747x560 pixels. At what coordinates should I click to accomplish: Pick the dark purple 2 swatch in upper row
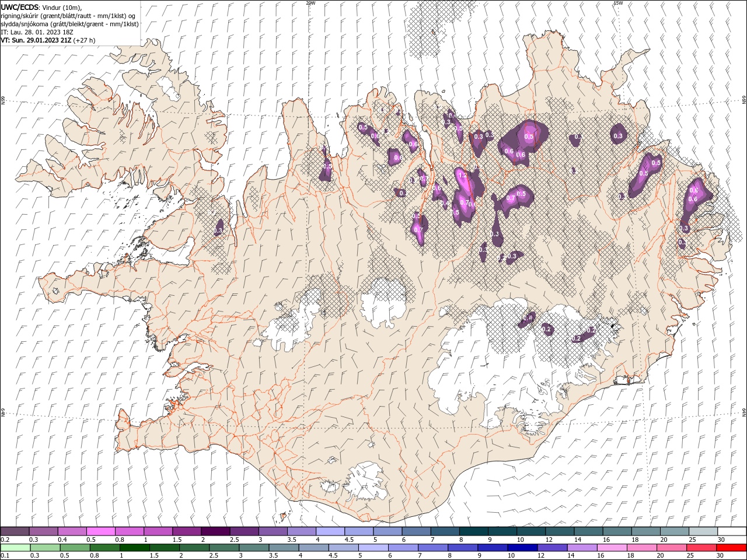tap(215, 531)
